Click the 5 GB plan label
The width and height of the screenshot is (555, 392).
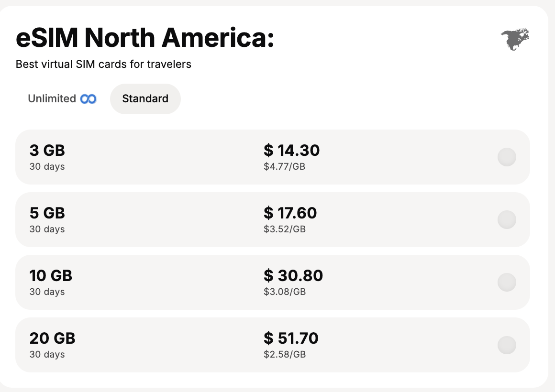(x=47, y=213)
